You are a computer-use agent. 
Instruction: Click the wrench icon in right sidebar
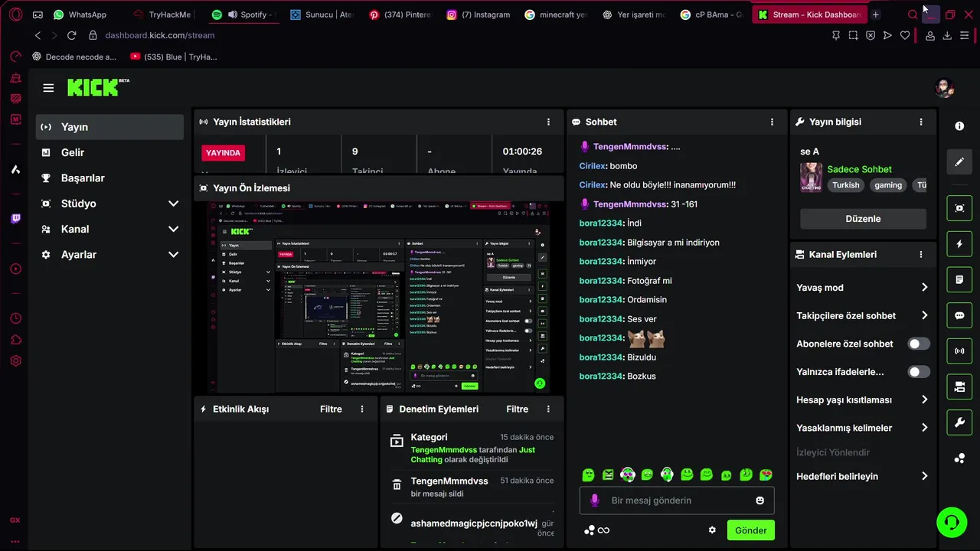click(959, 422)
